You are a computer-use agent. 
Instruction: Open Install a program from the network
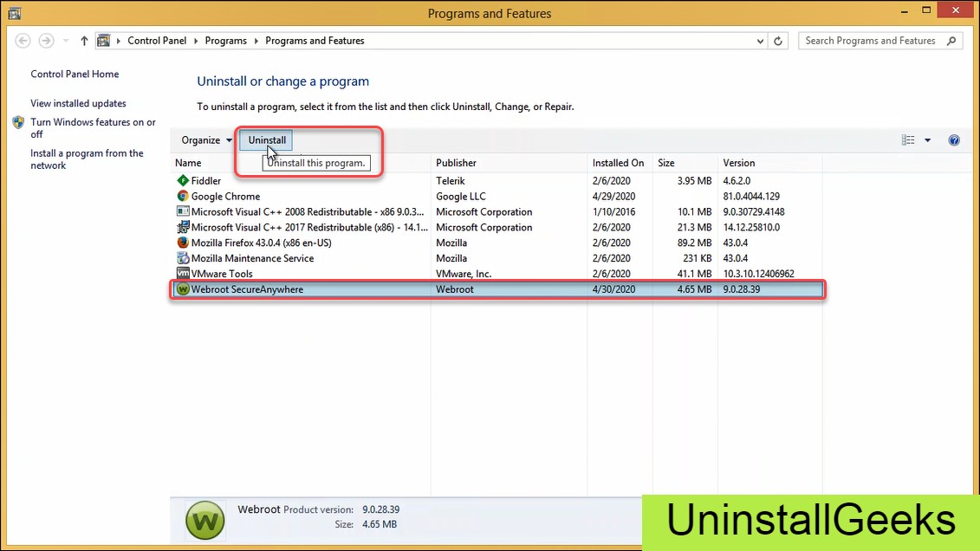point(87,159)
